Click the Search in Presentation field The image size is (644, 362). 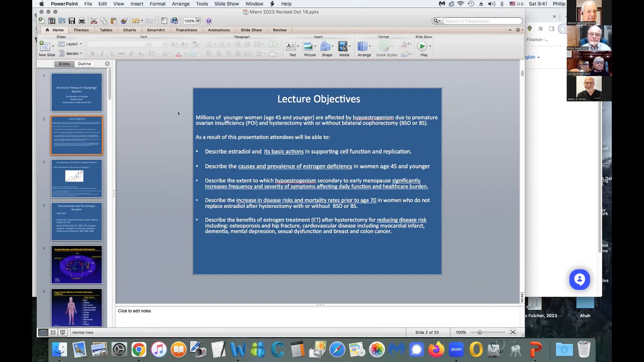click(x=483, y=21)
